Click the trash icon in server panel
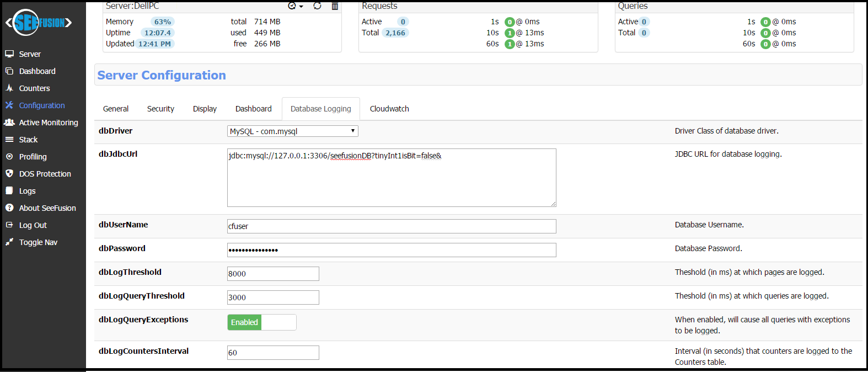This screenshot has width=868, height=372. (335, 6)
